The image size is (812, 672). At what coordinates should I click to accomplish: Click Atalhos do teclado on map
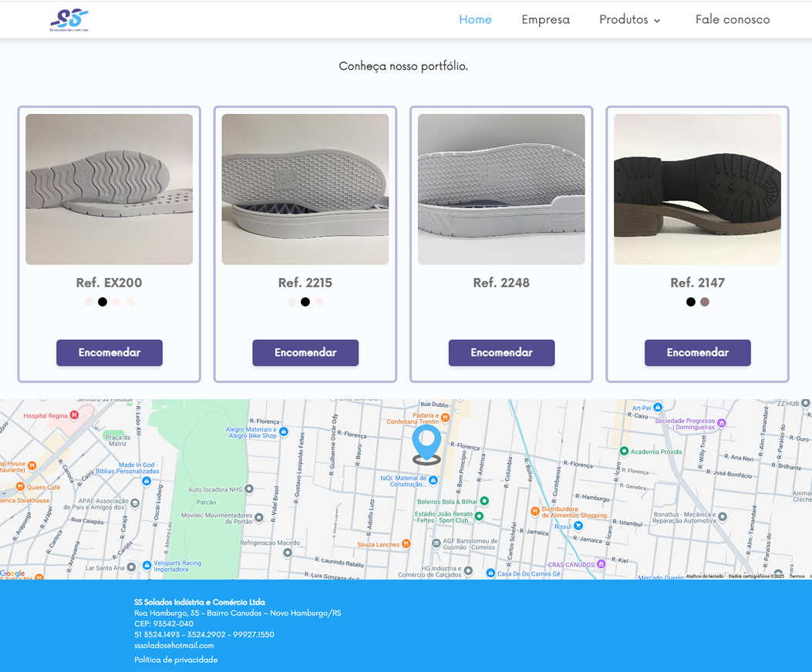pyautogui.click(x=704, y=576)
